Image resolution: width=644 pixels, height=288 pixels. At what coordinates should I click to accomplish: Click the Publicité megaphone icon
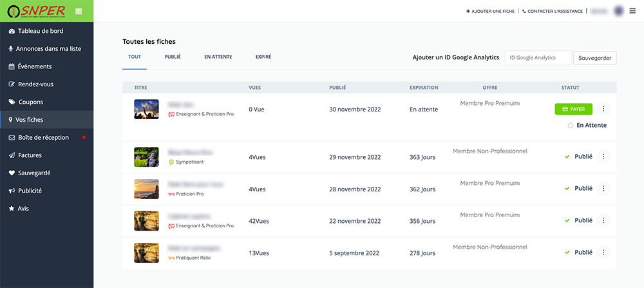[12, 191]
